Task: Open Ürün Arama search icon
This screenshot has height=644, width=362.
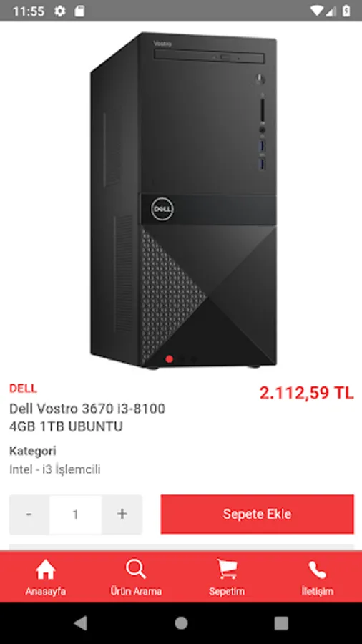Action: coord(136,570)
